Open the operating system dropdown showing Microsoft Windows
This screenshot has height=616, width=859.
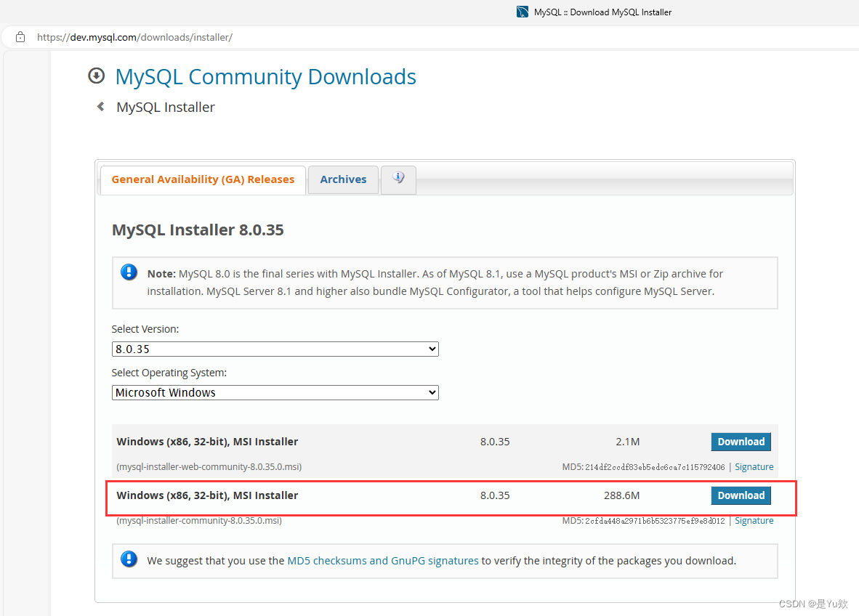pyautogui.click(x=275, y=392)
